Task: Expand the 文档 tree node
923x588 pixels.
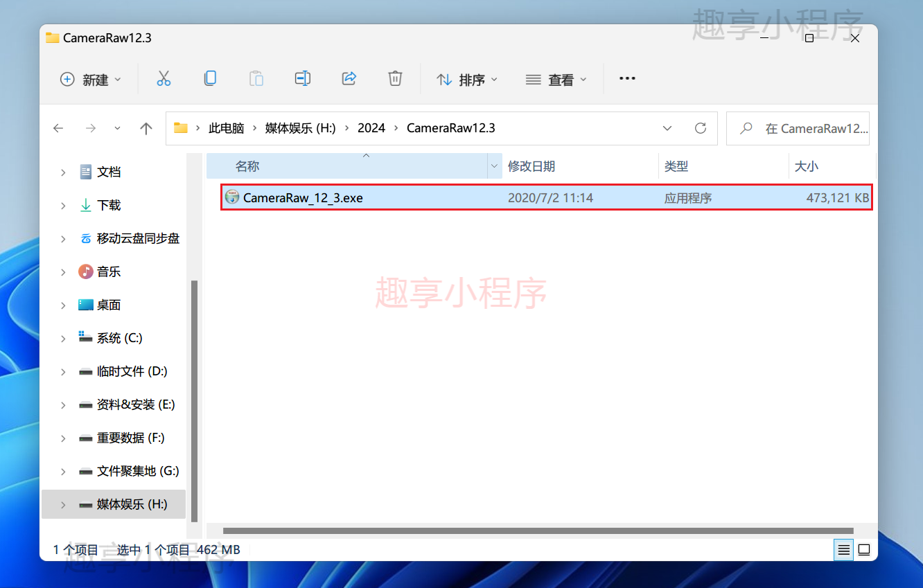Action: tap(63, 172)
